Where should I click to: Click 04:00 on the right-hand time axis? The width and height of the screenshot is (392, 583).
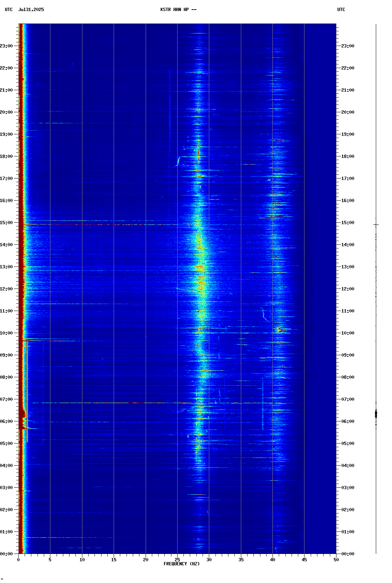click(348, 466)
